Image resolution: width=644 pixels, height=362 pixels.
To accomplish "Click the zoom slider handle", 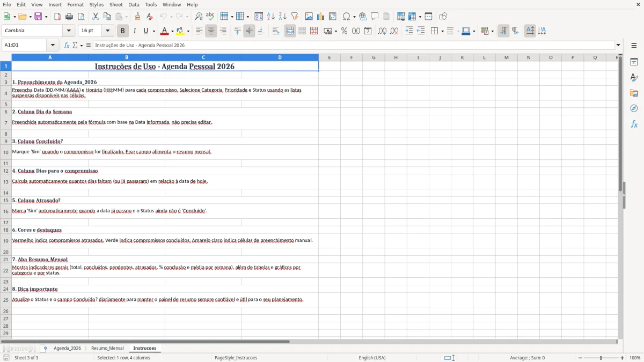I will pos(601,358).
